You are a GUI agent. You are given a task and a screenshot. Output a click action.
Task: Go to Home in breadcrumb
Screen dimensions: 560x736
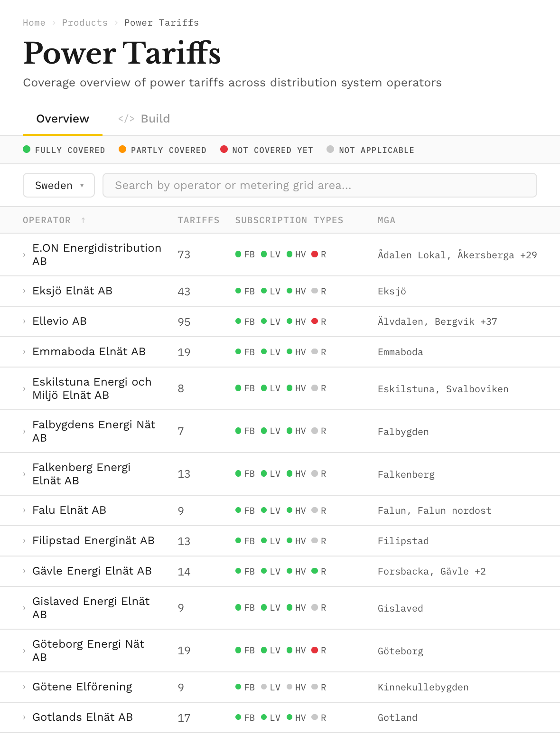34,23
